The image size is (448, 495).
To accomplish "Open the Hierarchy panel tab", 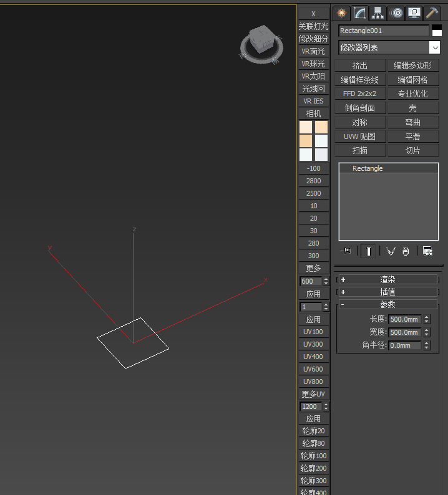I will coord(378,13).
